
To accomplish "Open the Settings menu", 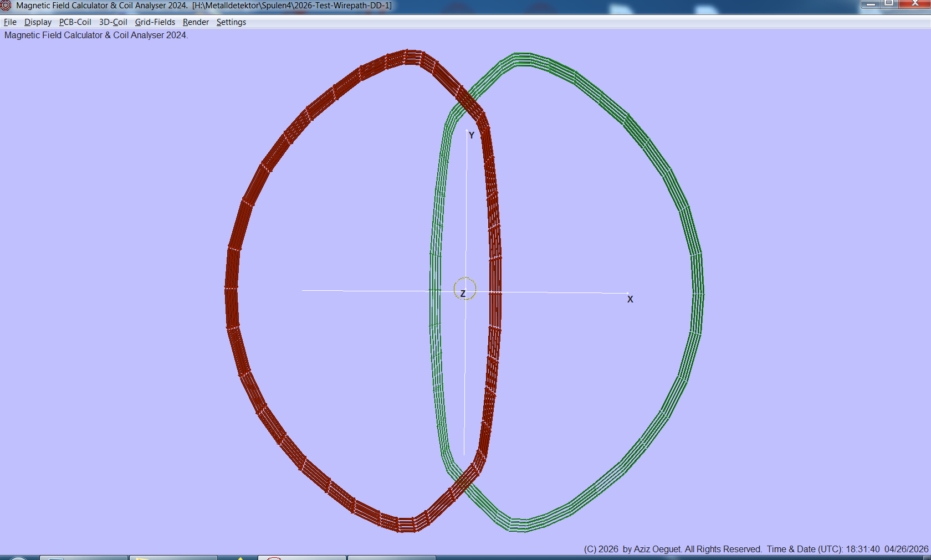I will (231, 22).
